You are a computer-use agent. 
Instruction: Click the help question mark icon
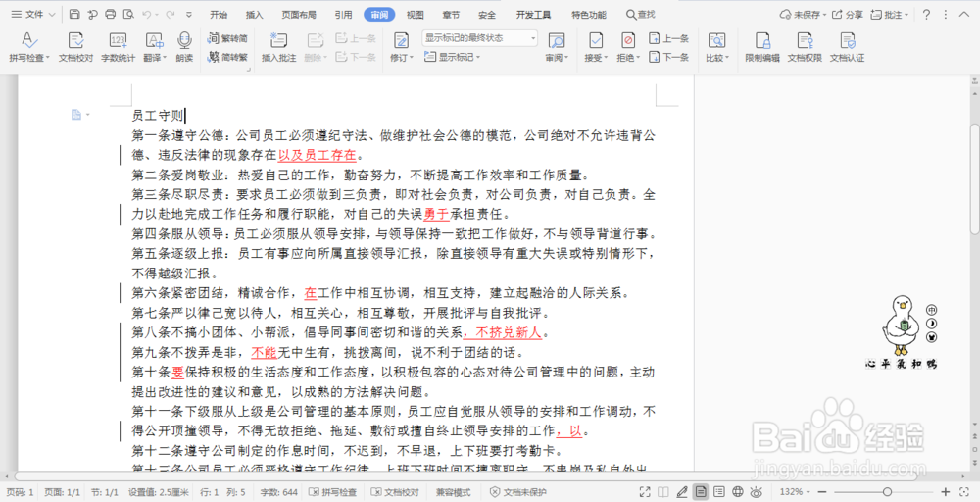point(927,15)
